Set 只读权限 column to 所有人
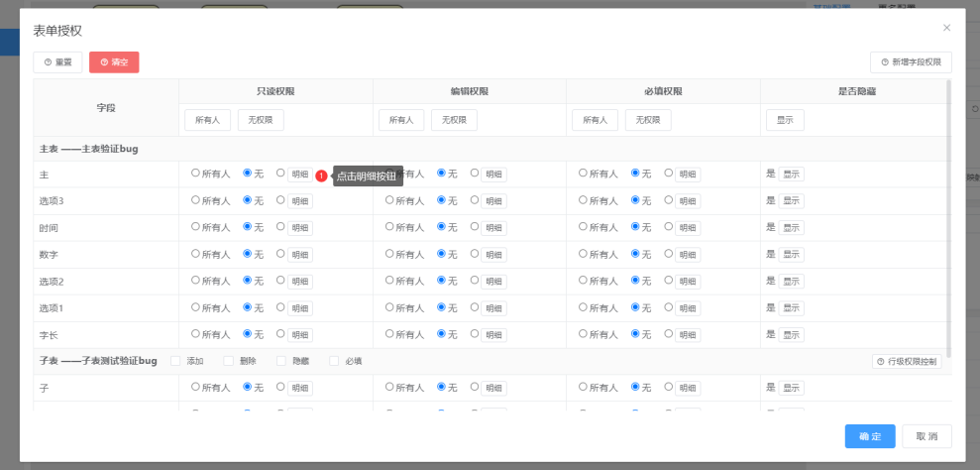This screenshot has width=980, height=470. (207, 120)
